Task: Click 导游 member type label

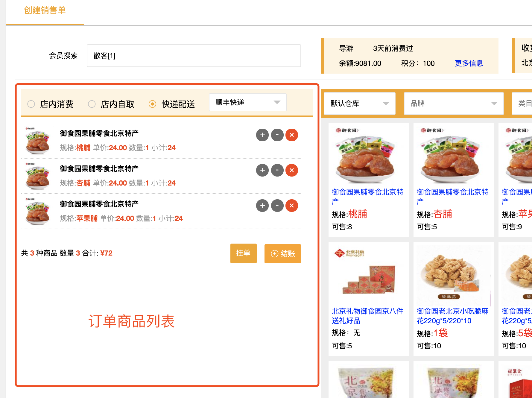Action: click(x=346, y=48)
